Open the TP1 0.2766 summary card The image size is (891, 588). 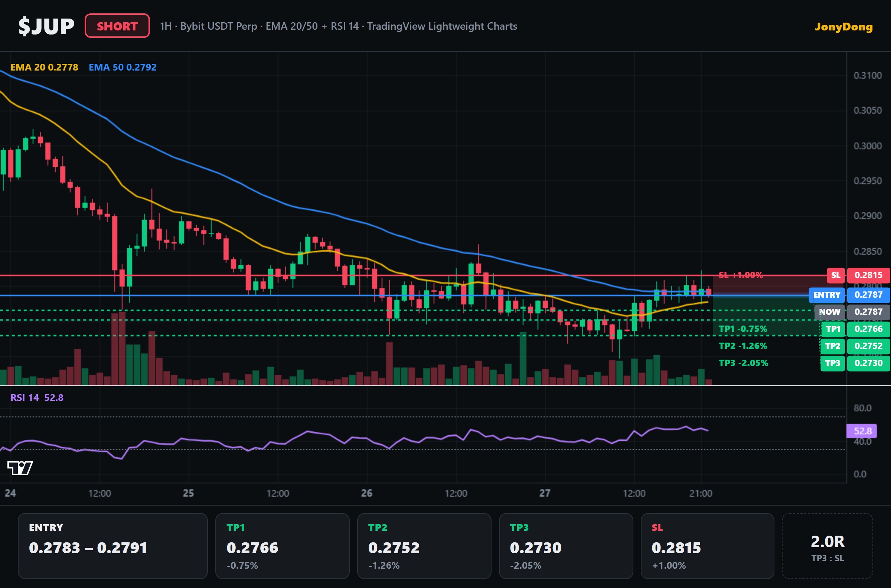click(x=283, y=546)
